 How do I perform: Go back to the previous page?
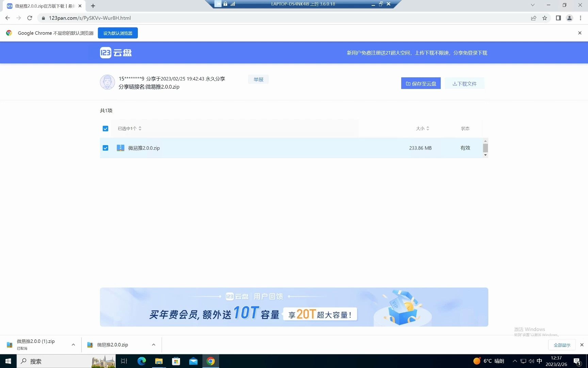tap(7, 18)
